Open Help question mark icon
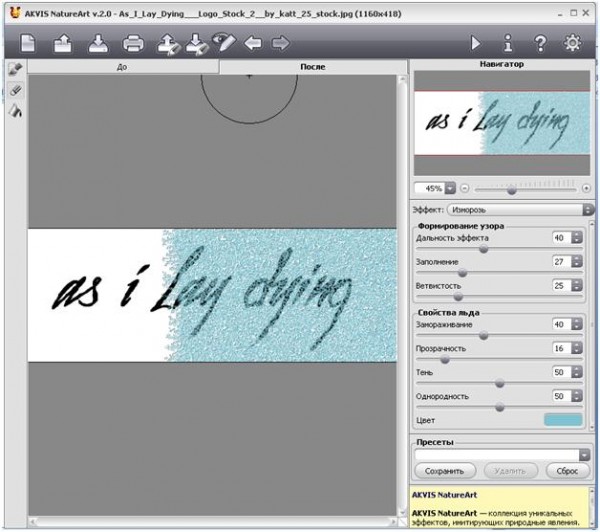This screenshot has height=532, width=600. 540,43
